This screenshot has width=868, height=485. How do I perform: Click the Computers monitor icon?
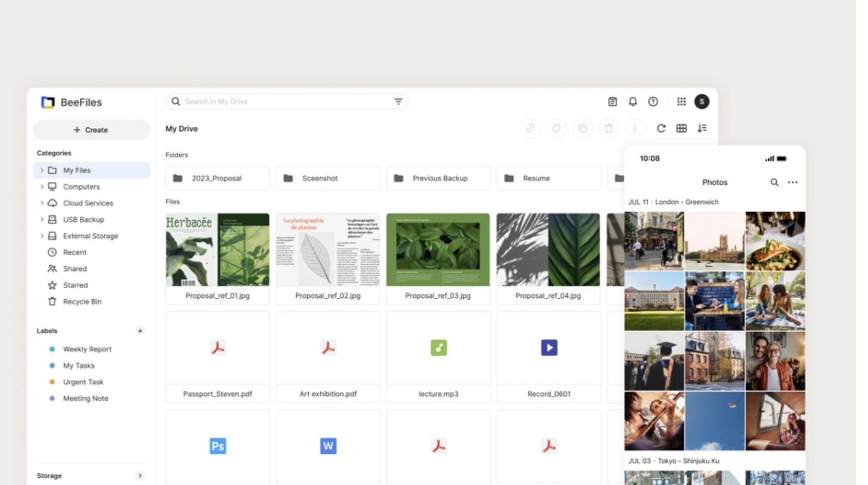[53, 187]
